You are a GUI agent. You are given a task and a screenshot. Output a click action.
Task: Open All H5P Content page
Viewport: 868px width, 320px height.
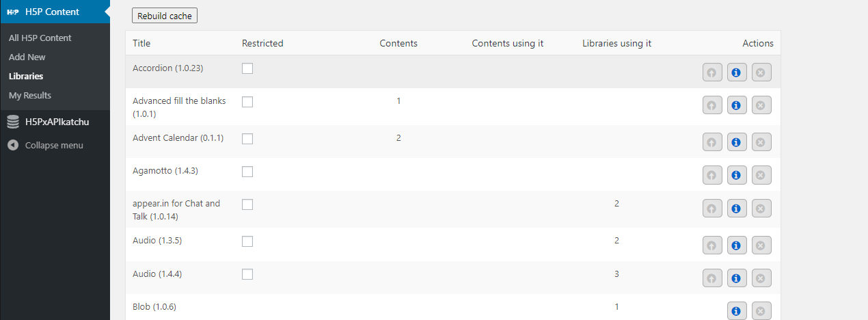click(40, 38)
